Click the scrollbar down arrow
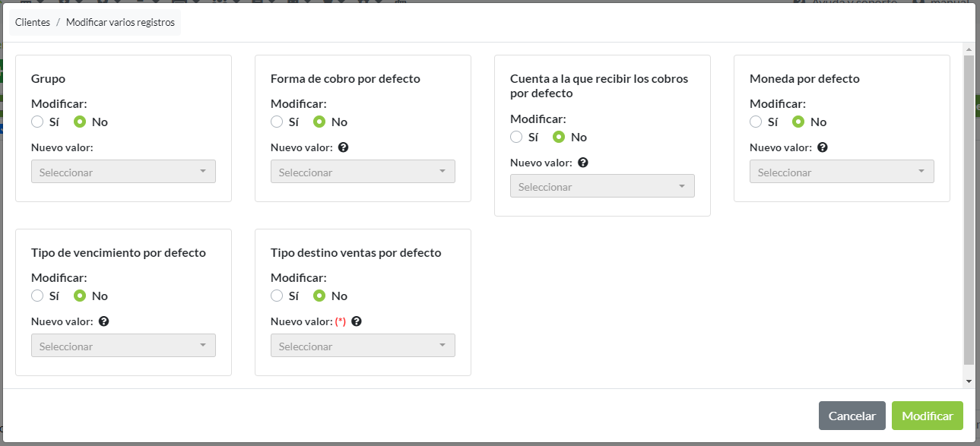 pos(969,381)
